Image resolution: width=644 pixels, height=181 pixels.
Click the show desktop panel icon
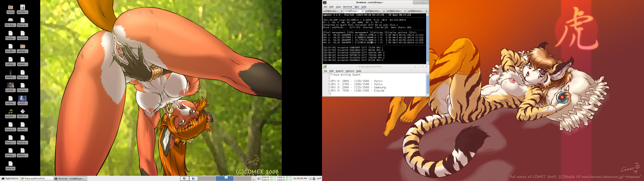click(254, 178)
